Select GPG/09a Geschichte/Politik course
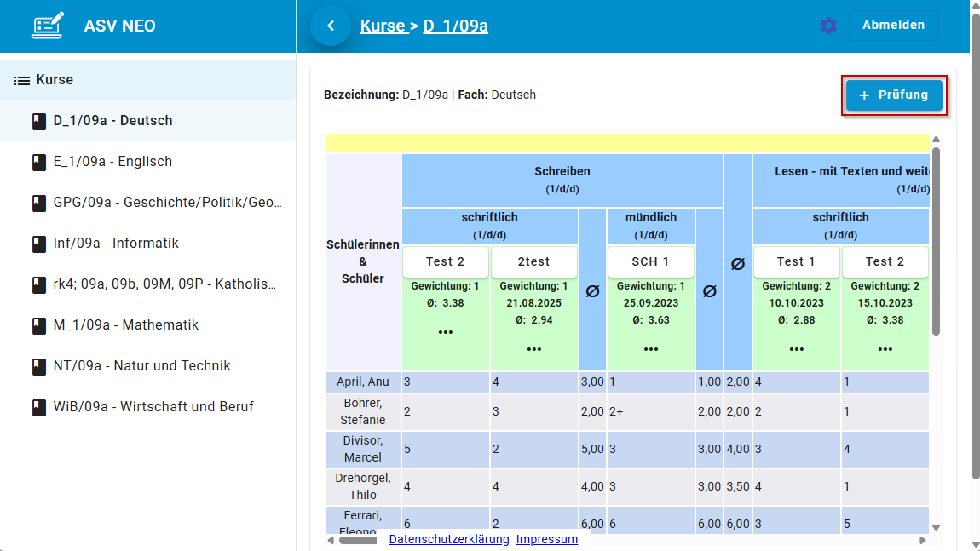This screenshot has width=980, height=551. pos(167,203)
